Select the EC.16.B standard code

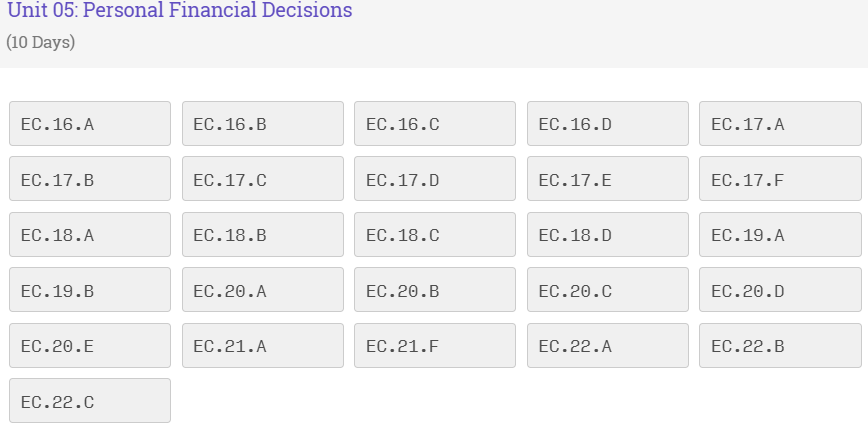[262, 124]
